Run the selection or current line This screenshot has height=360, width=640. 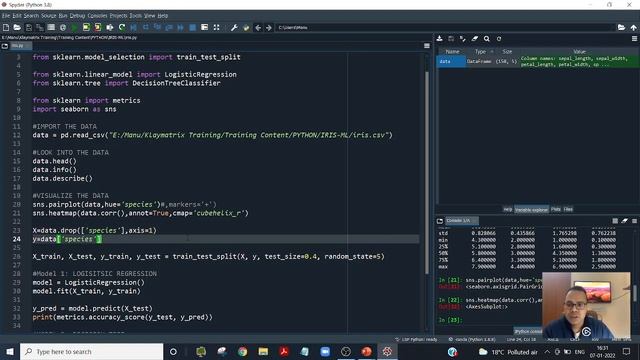point(110,27)
